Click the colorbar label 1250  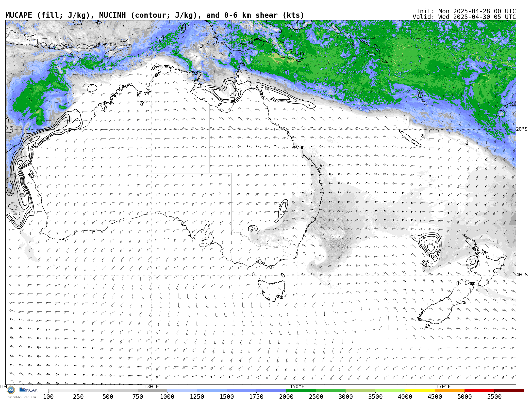(197, 397)
